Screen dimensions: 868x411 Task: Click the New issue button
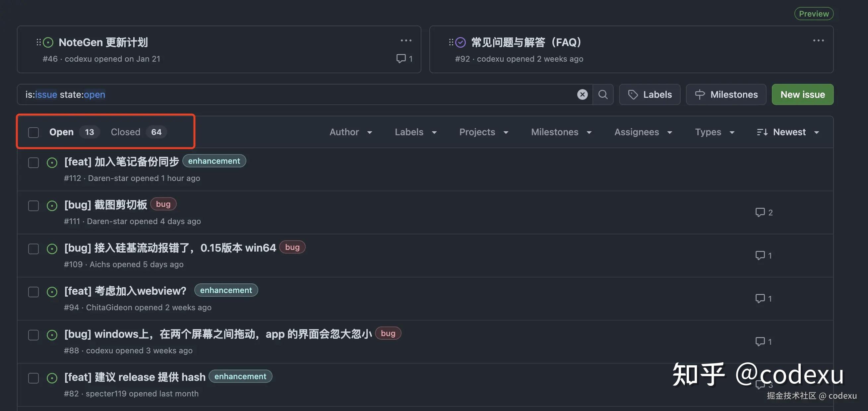(x=803, y=95)
